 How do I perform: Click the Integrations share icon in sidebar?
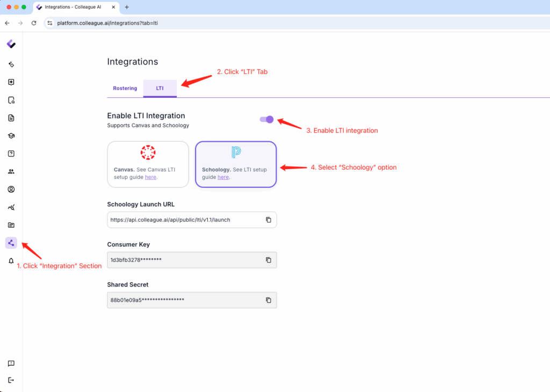tap(11, 243)
